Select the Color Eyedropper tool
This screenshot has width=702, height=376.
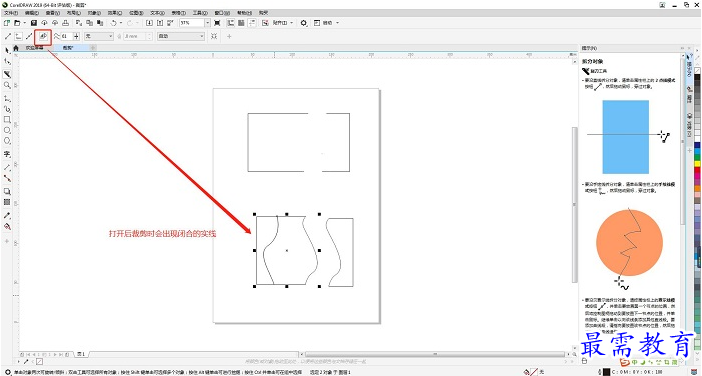[7, 215]
